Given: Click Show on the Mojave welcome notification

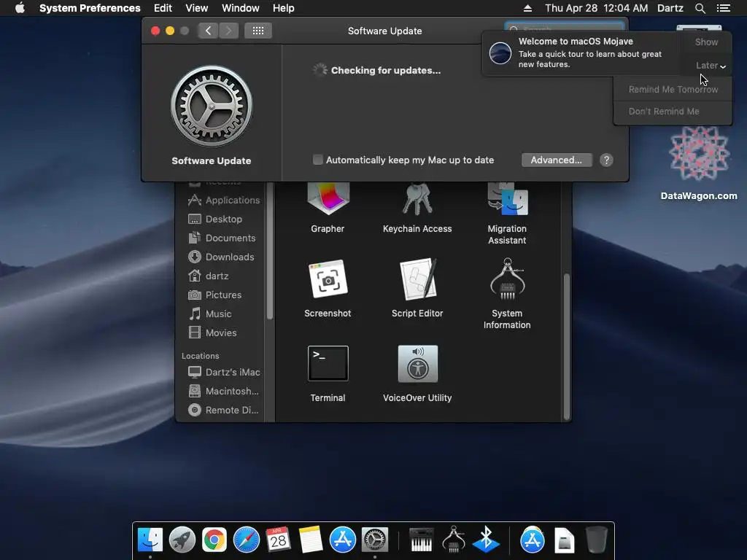Looking at the screenshot, I should click(706, 42).
